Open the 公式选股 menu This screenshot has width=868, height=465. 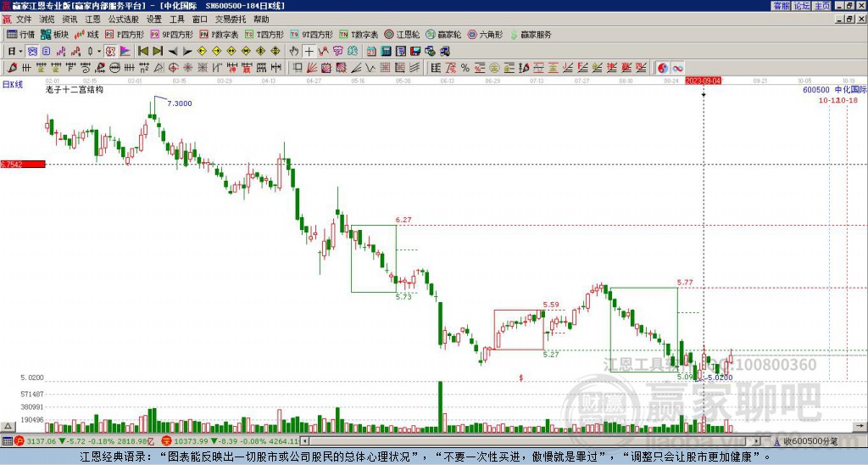(x=124, y=20)
